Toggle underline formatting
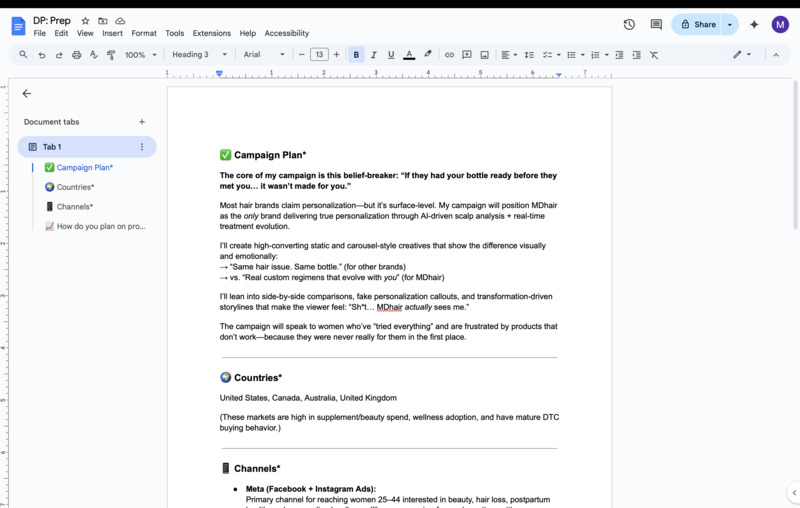This screenshot has height=508, width=800. tap(391, 55)
